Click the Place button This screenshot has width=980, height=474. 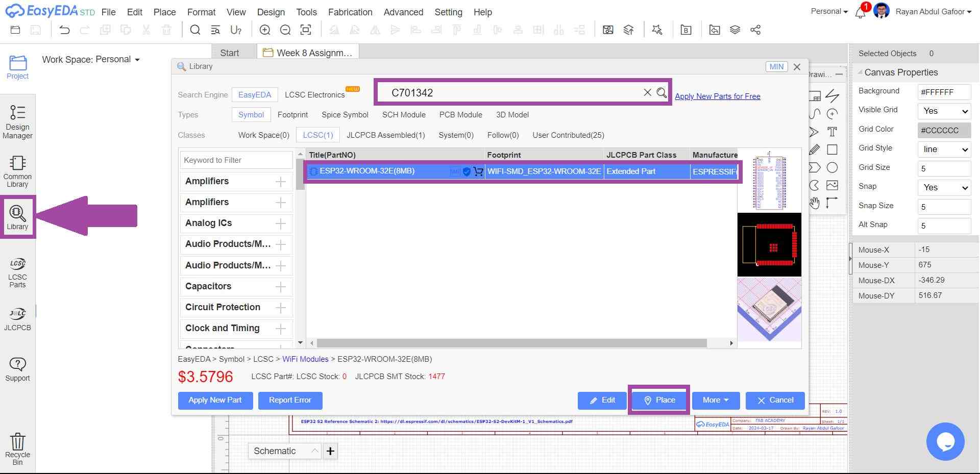click(659, 400)
